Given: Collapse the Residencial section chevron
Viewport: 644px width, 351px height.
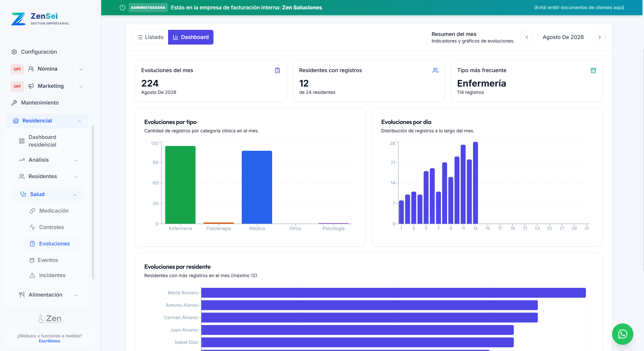Looking at the screenshot, I should 79,121.
